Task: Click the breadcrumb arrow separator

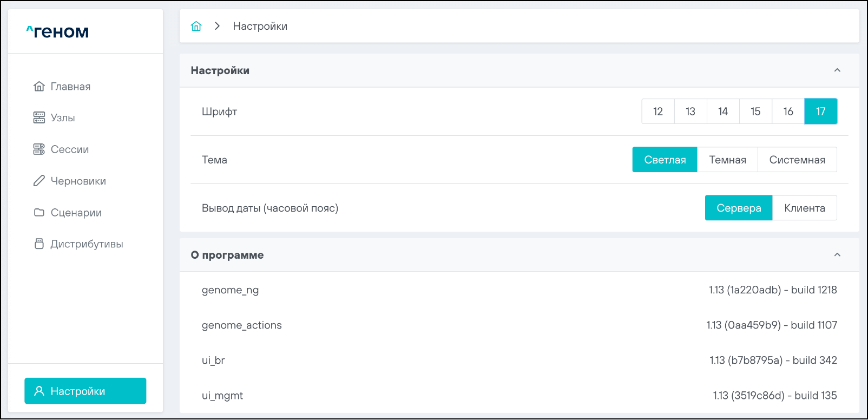Action: point(217,26)
